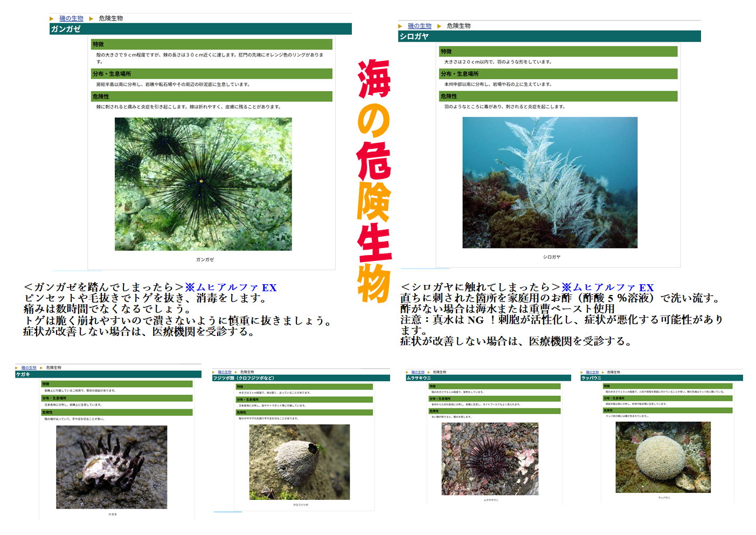This screenshot has width=756, height=535.
Task: Click first orange arrow in ガンガゼ breadcrumb
Action: (52, 19)
